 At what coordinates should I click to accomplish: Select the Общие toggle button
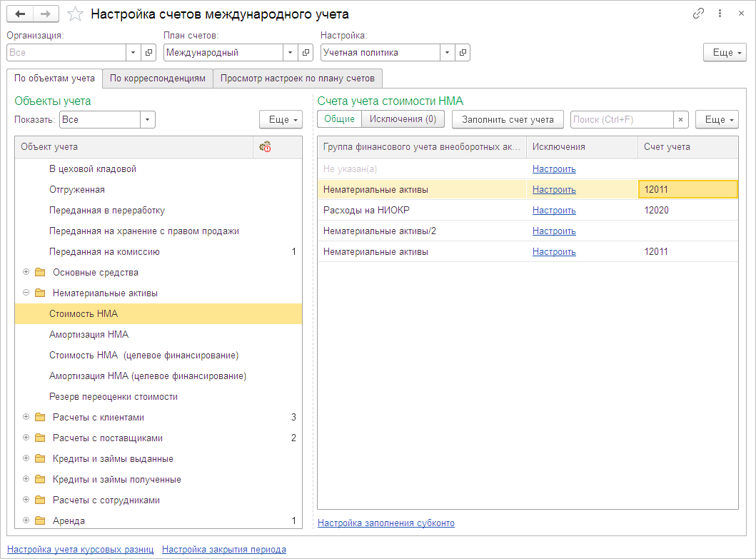339,119
